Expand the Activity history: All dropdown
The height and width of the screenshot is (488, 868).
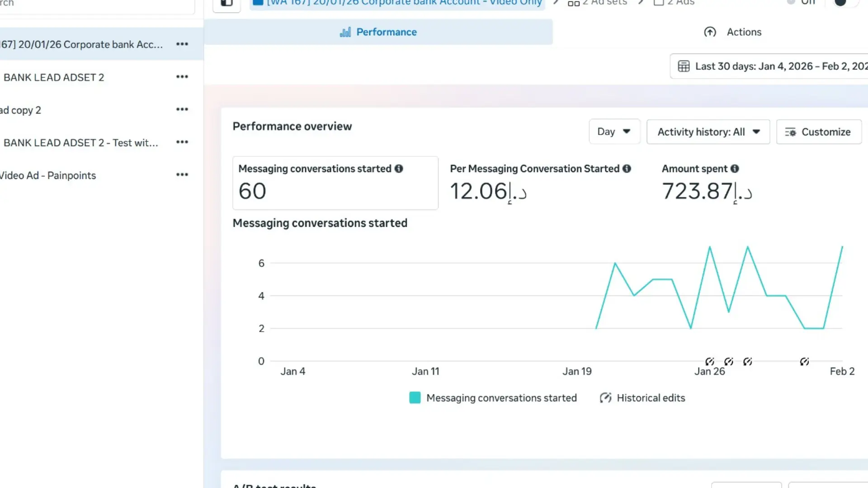pyautogui.click(x=708, y=132)
